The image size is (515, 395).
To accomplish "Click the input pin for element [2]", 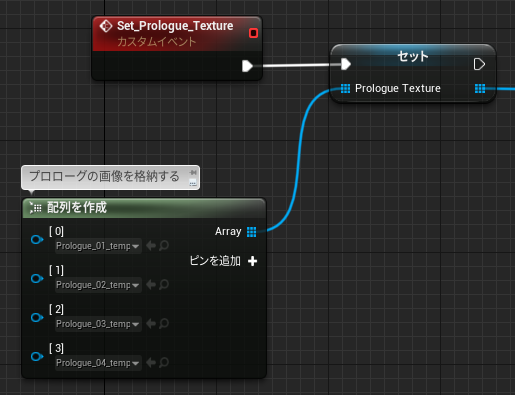I will coord(37,317).
